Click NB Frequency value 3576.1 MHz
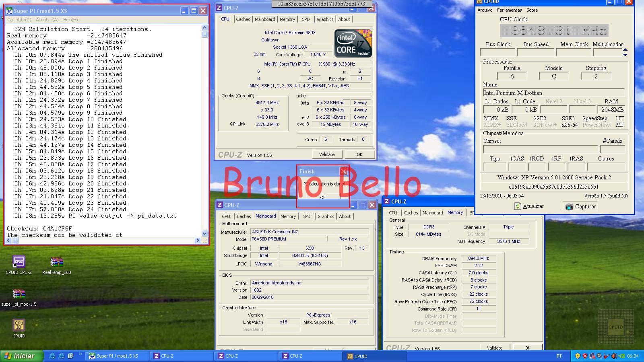The width and height of the screenshot is (644, 362). click(509, 241)
